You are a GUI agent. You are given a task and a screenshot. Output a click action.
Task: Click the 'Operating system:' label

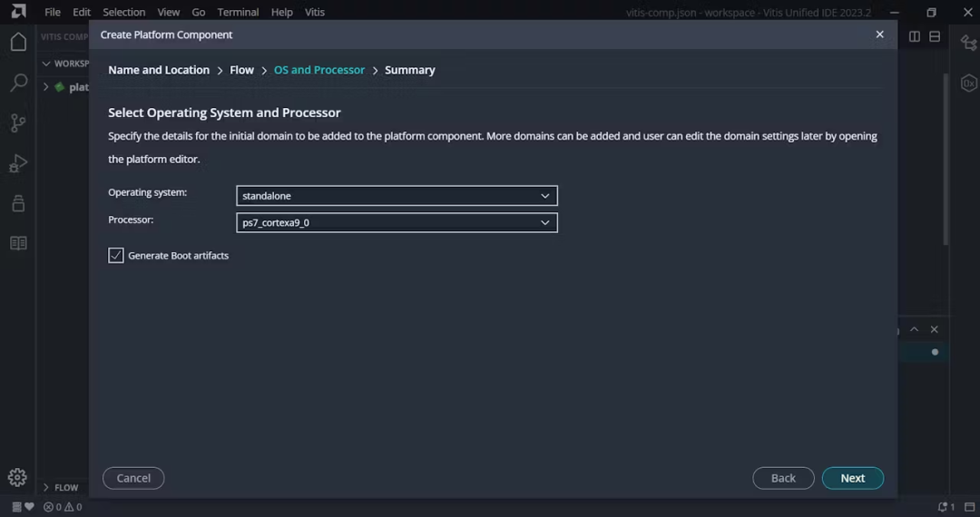coord(148,192)
